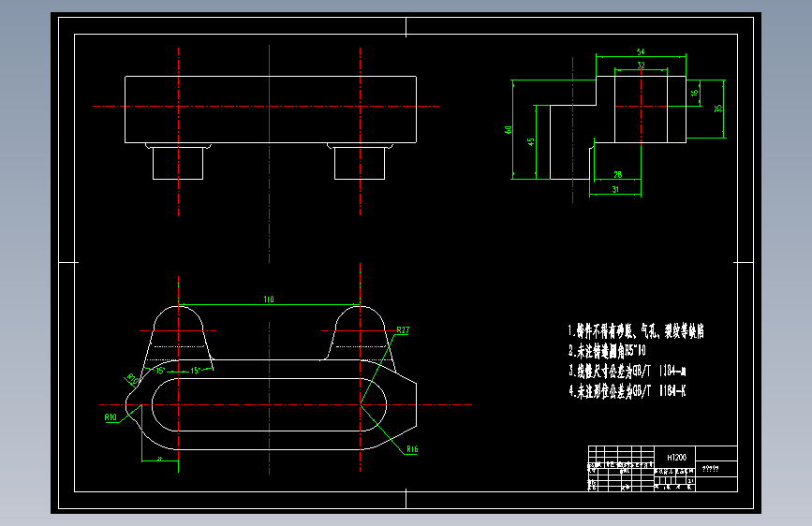Select the R16 radius annotation
Screen dimensions: 812x526
point(412,449)
